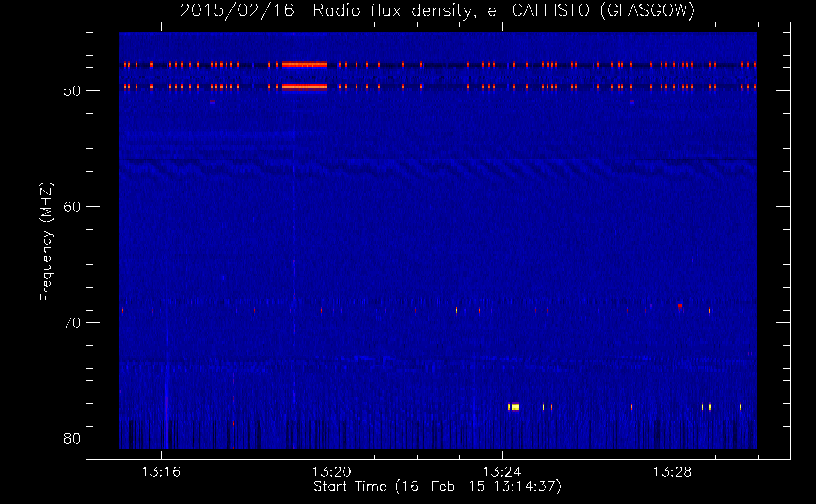Click the 70 frequency tick label
Image resolution: width=816 pixels, height=504 pixels.
pyautogui.click(x=72, y=323)
